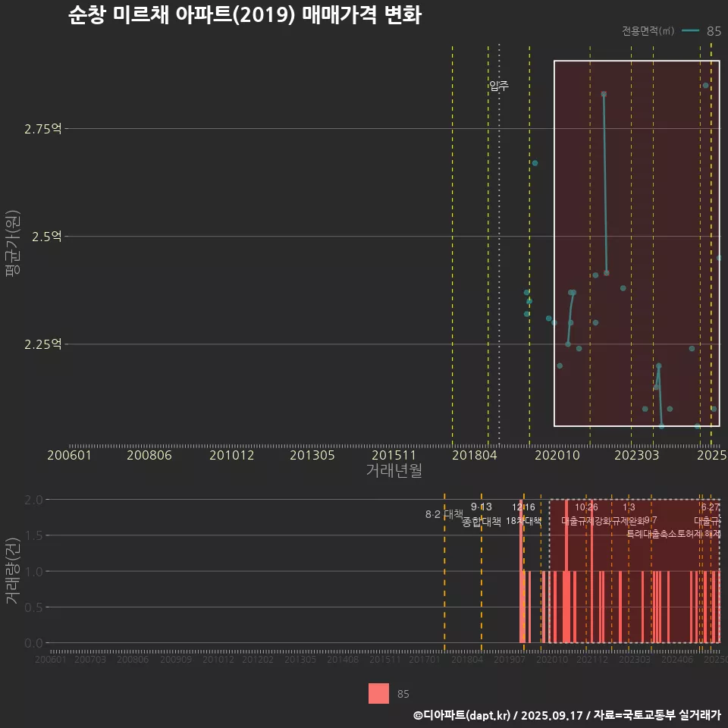Viewport: 728px width, 728px height.
Task: Click the 거래년월 axis title
Action: (x=394, y=470)
